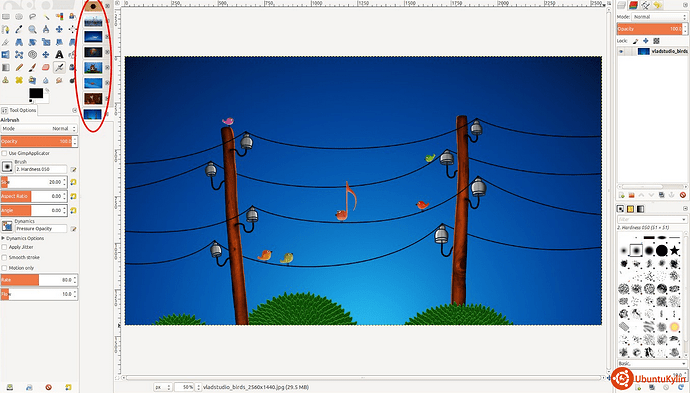Select the Pencil tool
The width and height of the screenshot is (690, 393).
click(19, 67)
